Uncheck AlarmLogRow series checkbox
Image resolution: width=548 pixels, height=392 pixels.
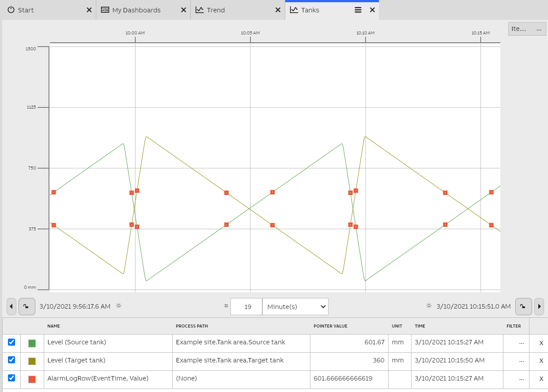pos(11,378)
